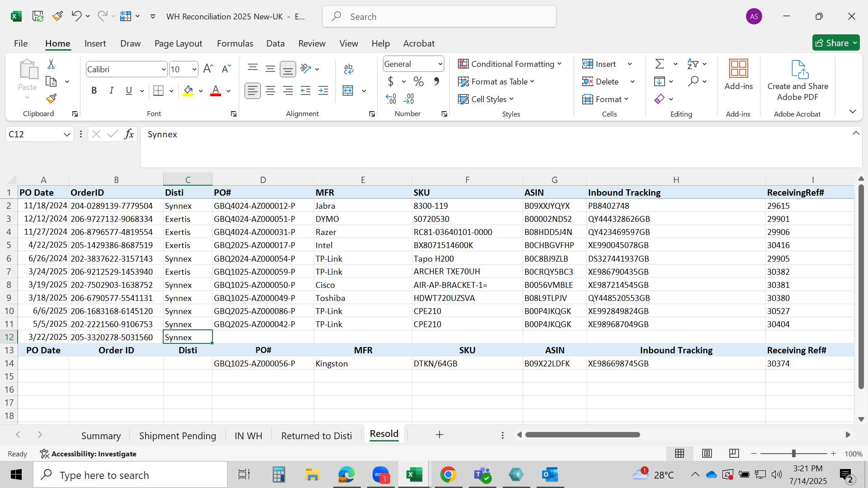868x488 pixels.
Task: Adjust the zoom slider handle
Action: (793, 453)
